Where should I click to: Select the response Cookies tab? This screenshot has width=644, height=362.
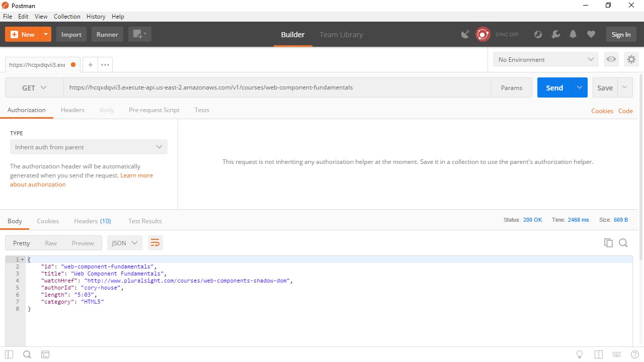(48, 221)
